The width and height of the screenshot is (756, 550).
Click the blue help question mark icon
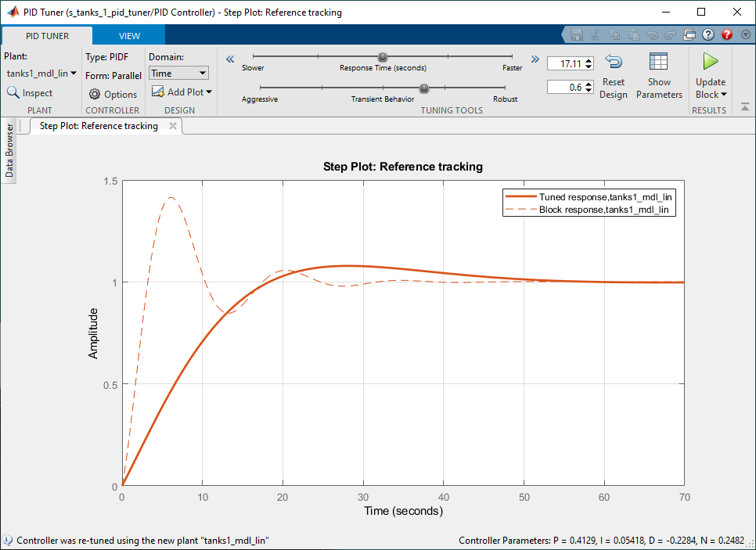[x=708, y=34]
